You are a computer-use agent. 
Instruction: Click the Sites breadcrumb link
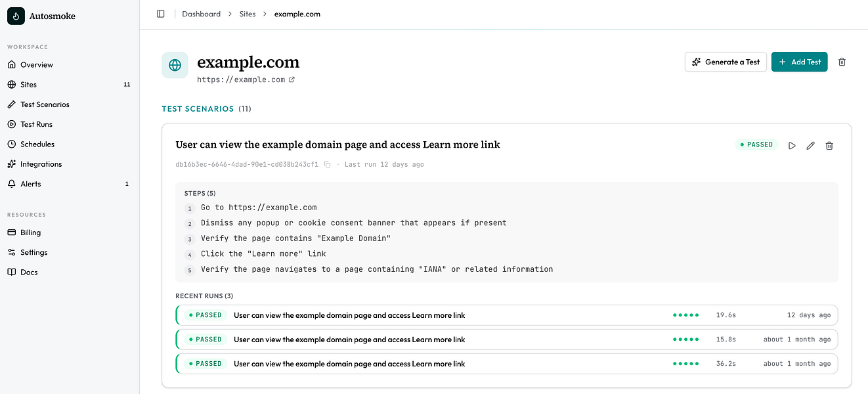[248, 14]
